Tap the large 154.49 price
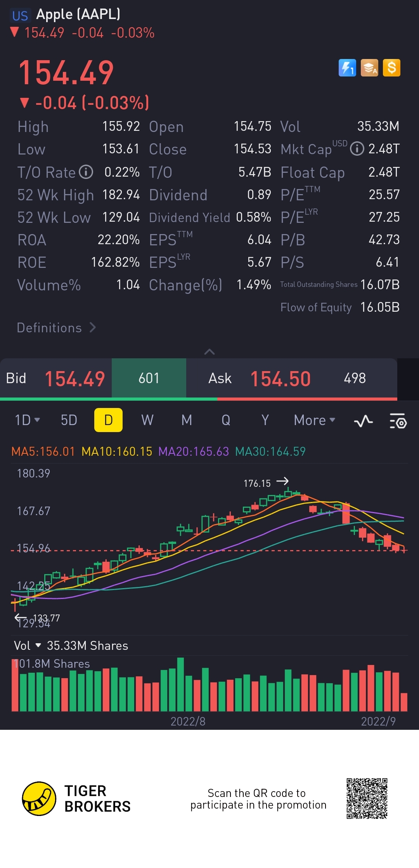This screenshot has width=419, height=868. (x=66, y=73)
